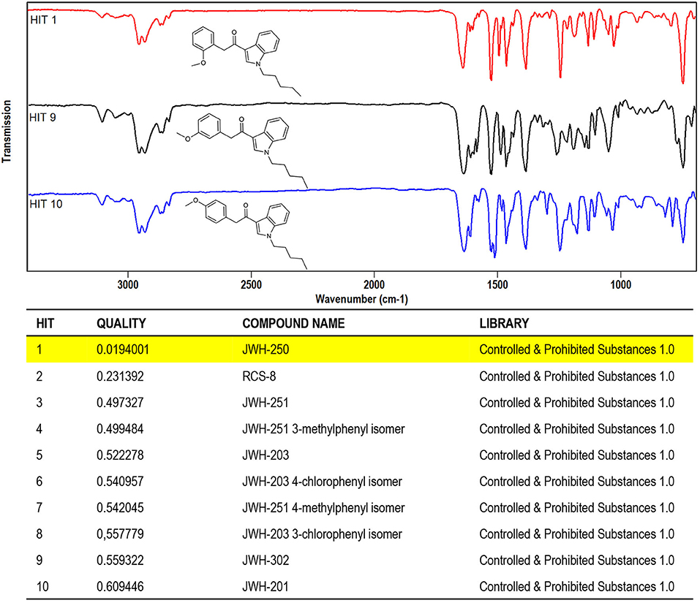Click the library cell in the RCS-8 row
Image resolution: width=700 pixels, height=603 pixels.
577,376
